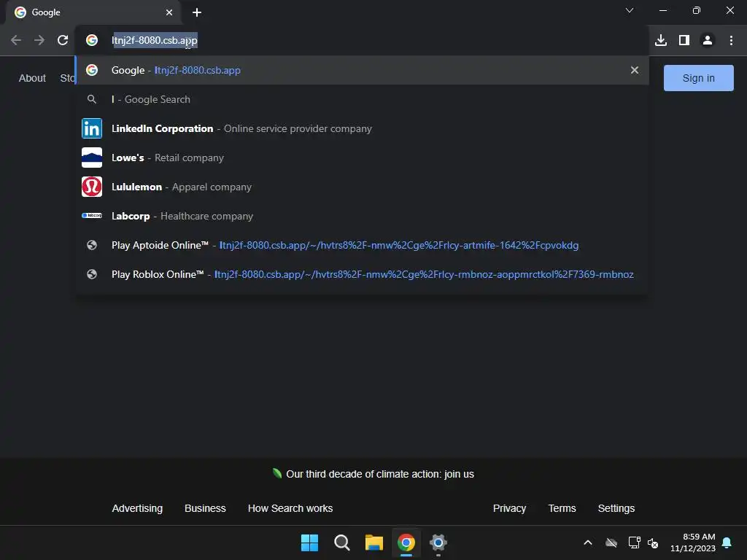Image resolution: width=747 pixels, height=560 pixels.
Task: Open the profile avatar icon
Action: [708, 41]
